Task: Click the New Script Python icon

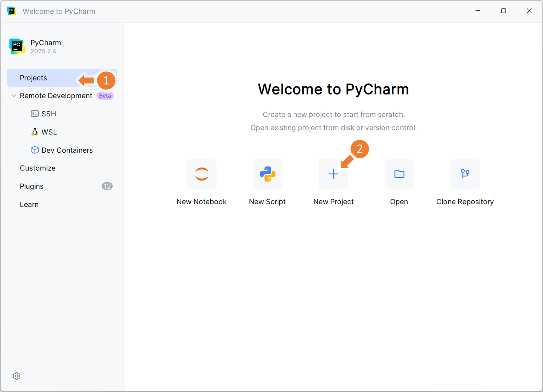Action: [x=267, y=174]
